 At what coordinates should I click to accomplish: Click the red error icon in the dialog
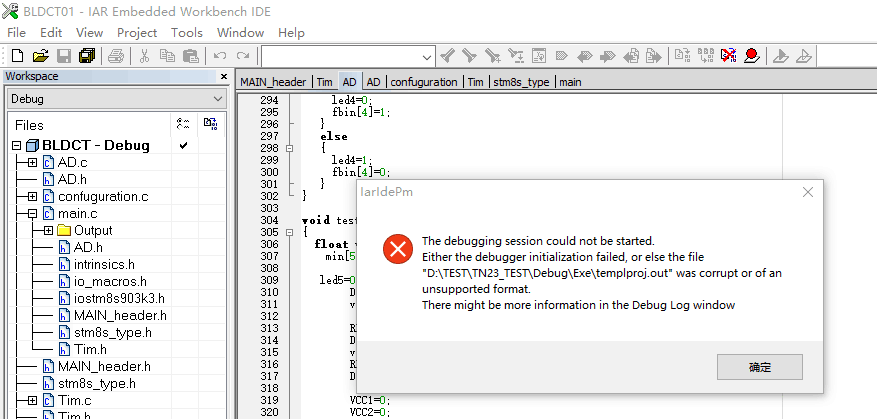click(398, 248)
